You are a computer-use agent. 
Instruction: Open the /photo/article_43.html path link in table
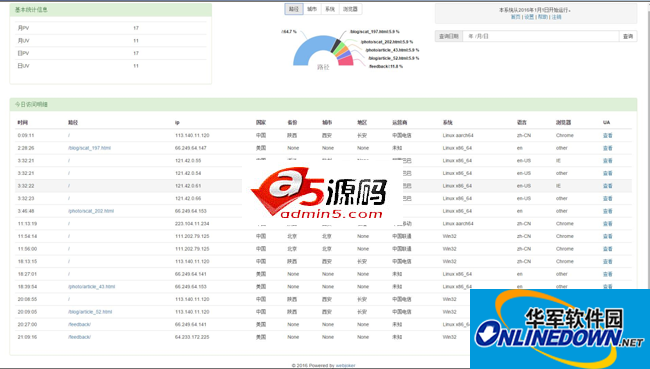pos(92,286)
